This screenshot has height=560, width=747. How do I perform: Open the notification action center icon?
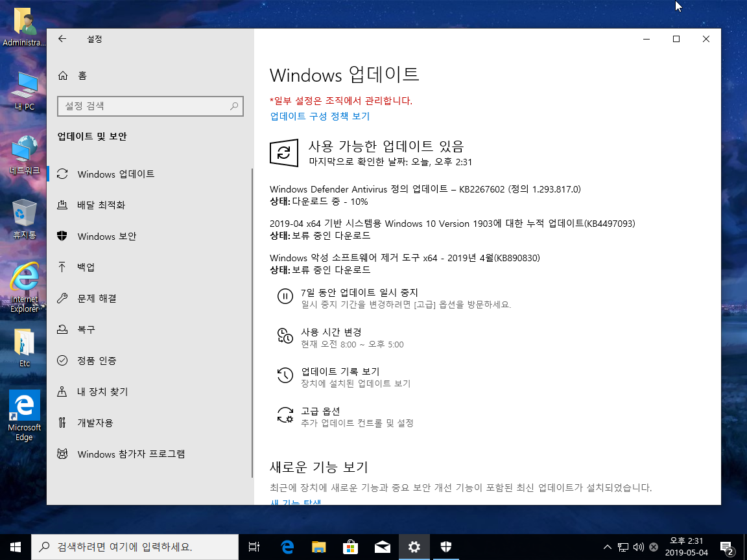pos(726,547)
